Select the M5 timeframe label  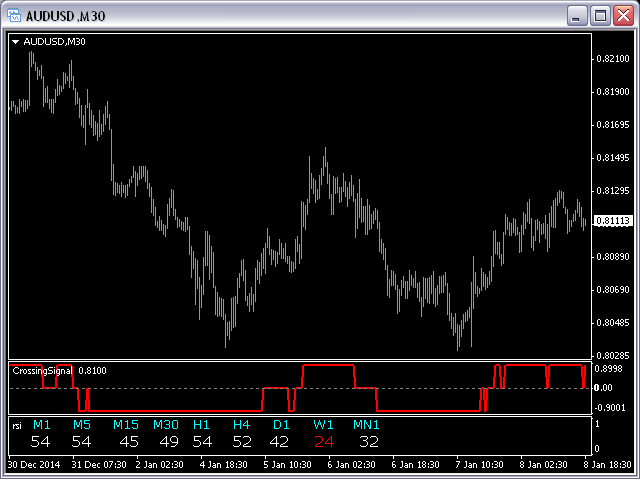click(x=81, y=425)
